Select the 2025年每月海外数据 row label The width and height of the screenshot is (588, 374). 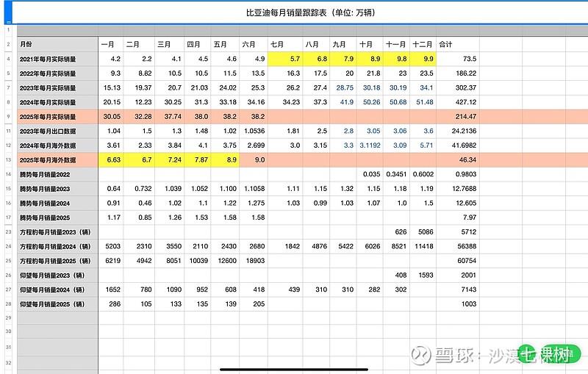(57, 160)
